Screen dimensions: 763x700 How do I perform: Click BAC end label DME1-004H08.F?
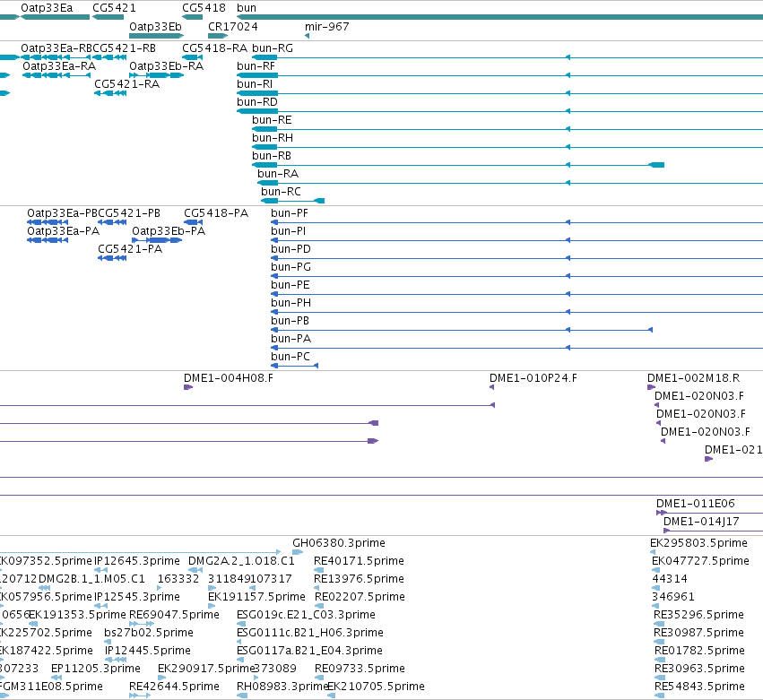(229, 378)
